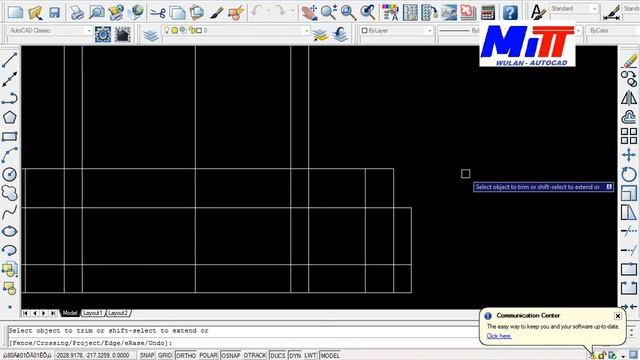Select the Stretch tool
Image resolution: width=640 pixels, height=360 pixels.
pyautogui.click(x=629, y=212)
